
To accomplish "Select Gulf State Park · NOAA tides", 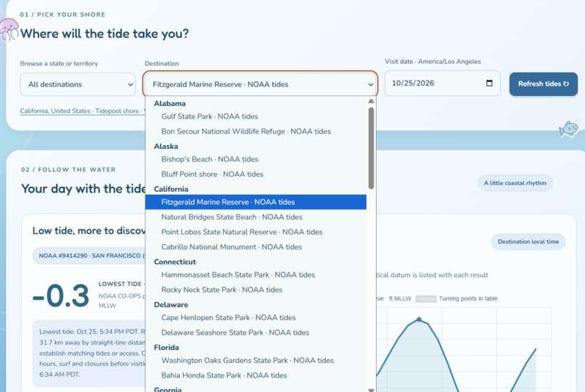I will 255,116.
